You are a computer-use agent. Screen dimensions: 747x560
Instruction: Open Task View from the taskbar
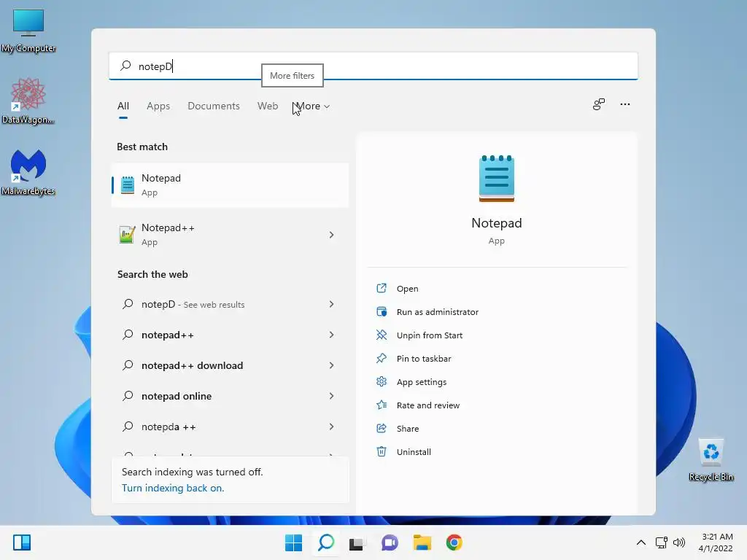(x=357, y=542)
